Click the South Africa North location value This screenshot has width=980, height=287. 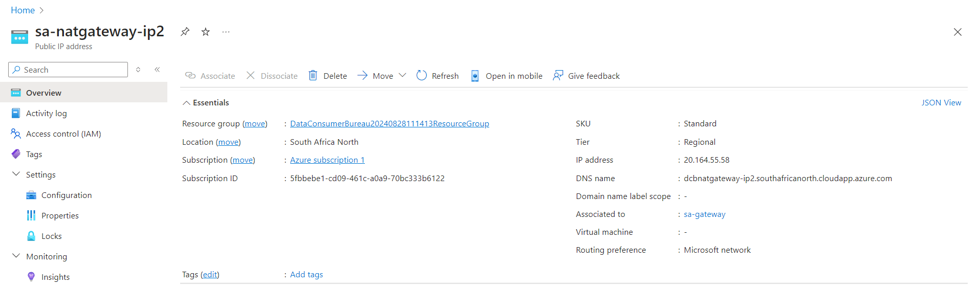click(x=324, y=142)
